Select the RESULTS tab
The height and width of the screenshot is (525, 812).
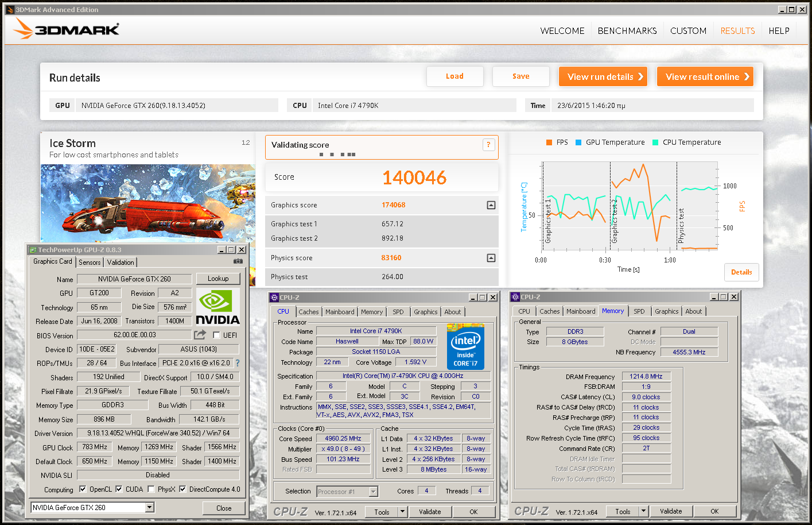[x=737, y=31]
